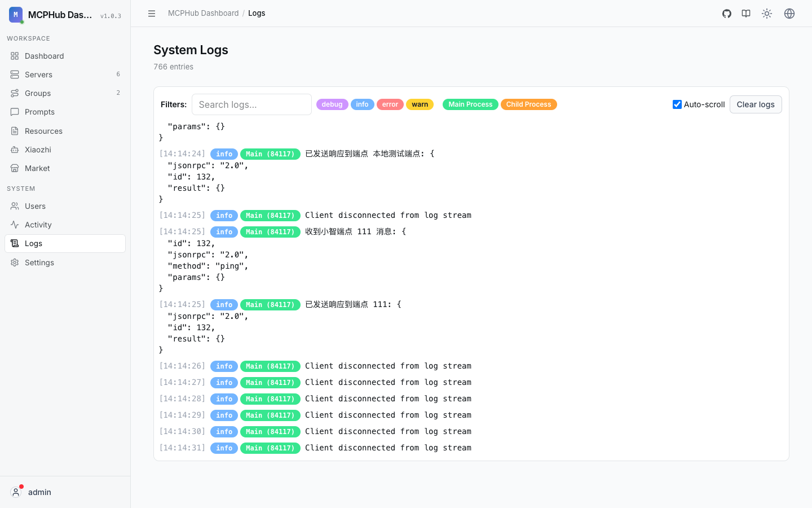Open the Servers menu item
Screen dimensions: 812x508
point(65,75)
